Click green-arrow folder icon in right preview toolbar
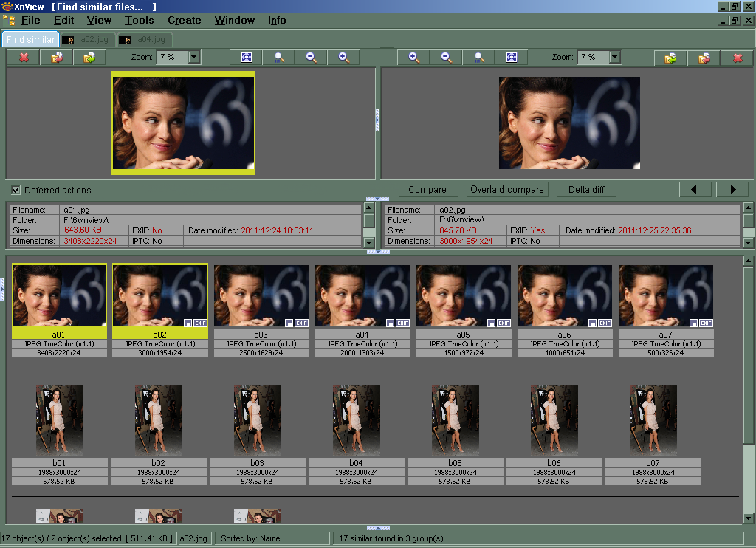Screen dimensions: 756x548 670,58
